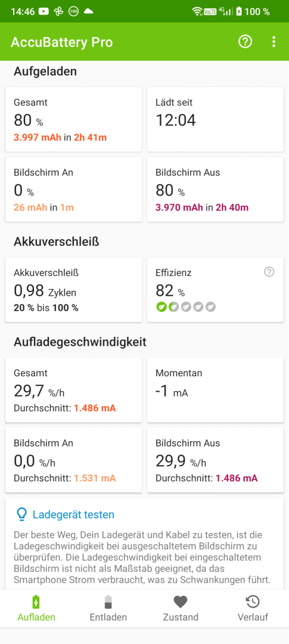
Task: Tap the history clock icon for Verlauf
Action: 253,602
